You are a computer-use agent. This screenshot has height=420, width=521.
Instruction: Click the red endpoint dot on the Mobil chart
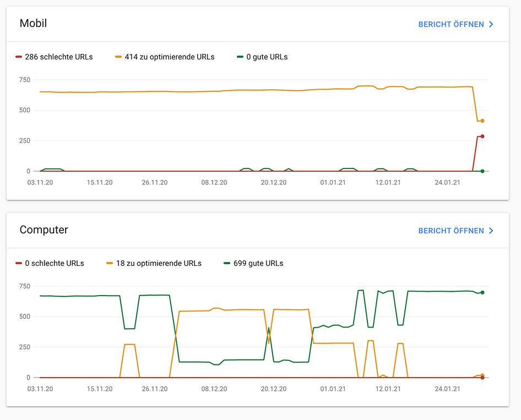(x=482, y=135)
